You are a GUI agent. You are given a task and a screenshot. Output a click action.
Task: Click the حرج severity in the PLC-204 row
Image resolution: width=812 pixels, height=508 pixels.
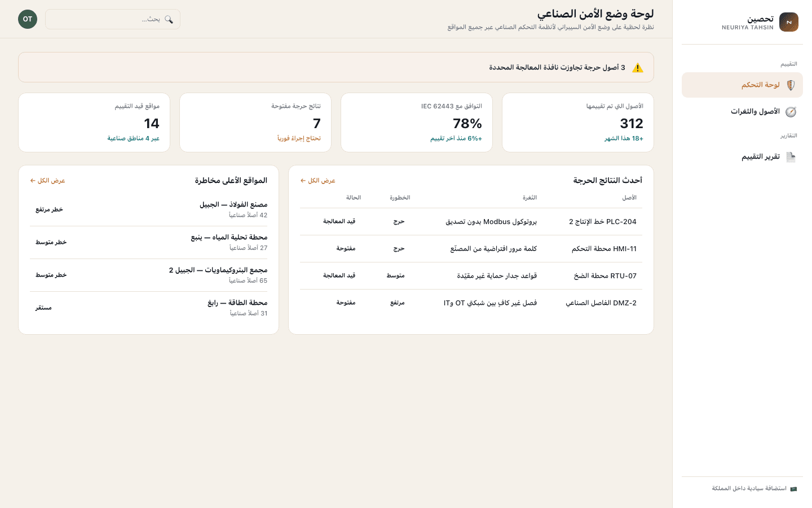coord(399,222)
